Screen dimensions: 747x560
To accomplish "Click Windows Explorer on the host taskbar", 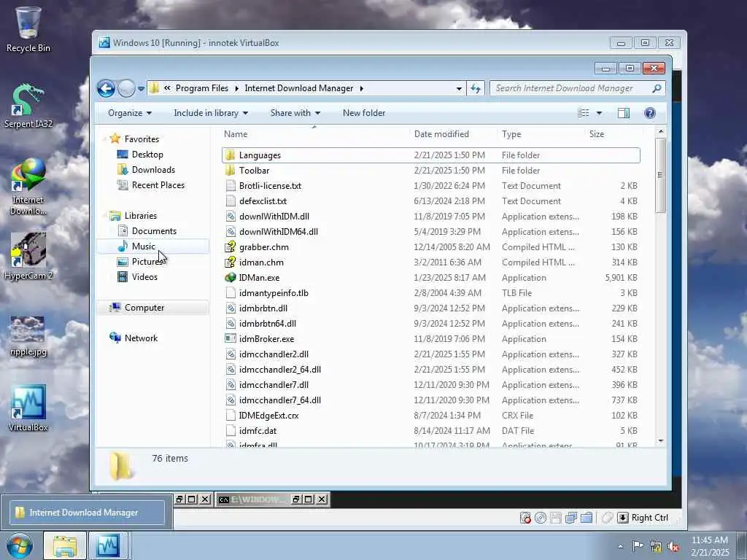I will (x=65, y=545).
